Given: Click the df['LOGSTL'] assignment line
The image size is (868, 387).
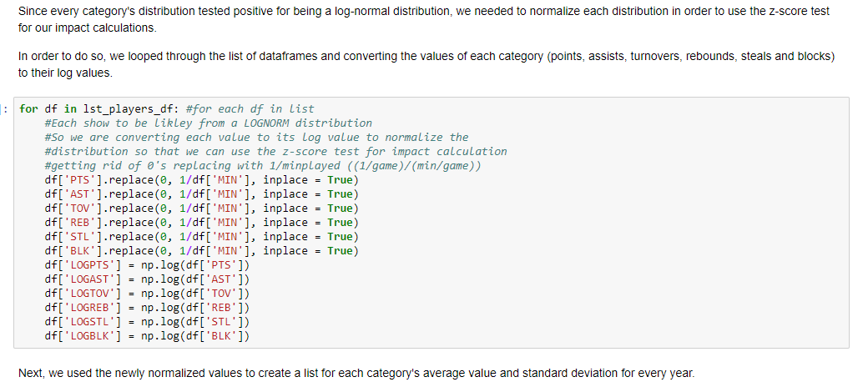Looking at the screenshot, I should [148, 321].
